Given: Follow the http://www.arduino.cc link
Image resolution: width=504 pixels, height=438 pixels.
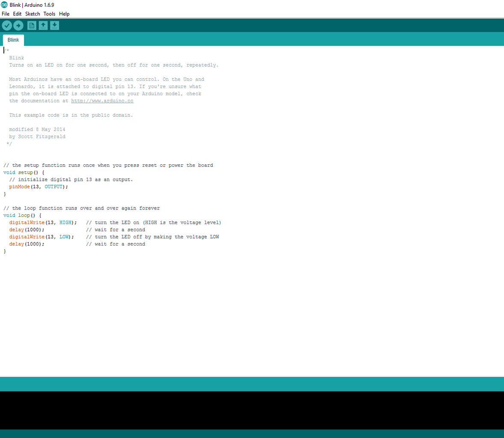Looking at the screenshot, I should click(102, 101).
